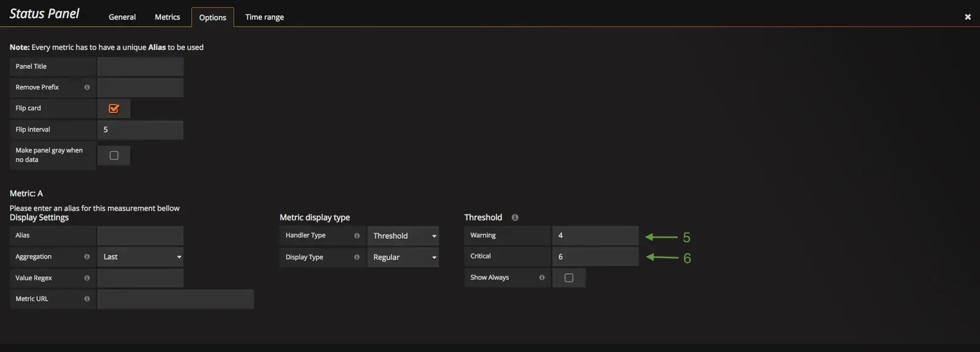Viewport: 980px width, 352px height.
Task: Uncheck the Flip card checkbox
Action: 114,108
